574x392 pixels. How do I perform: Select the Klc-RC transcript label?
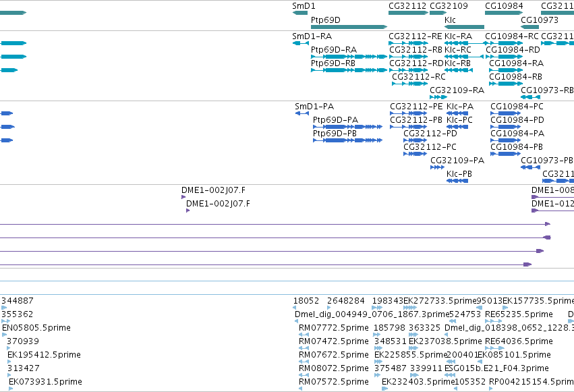457,50
